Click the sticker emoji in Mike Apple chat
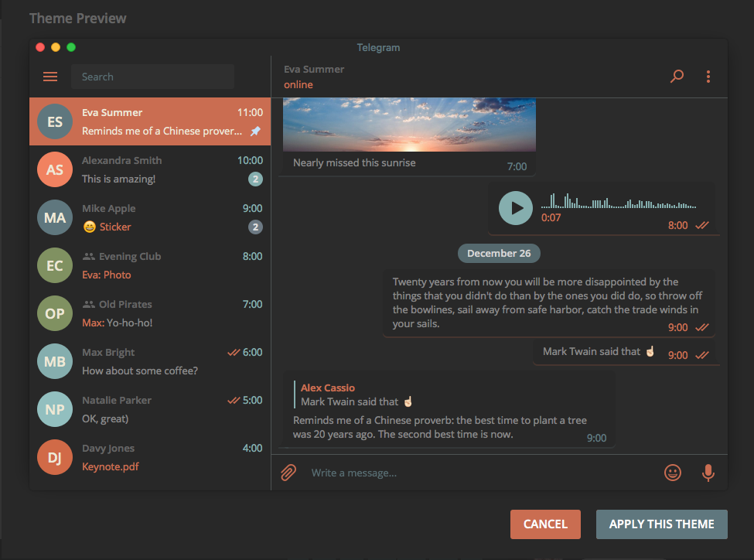This screenshot has width=754, height=560. (x=90, y=227)
